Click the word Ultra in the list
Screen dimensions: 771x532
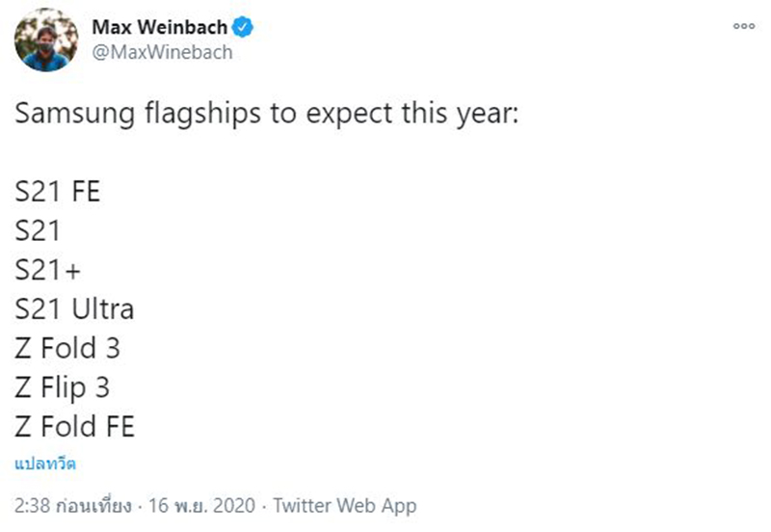click(x=101, y=309)
